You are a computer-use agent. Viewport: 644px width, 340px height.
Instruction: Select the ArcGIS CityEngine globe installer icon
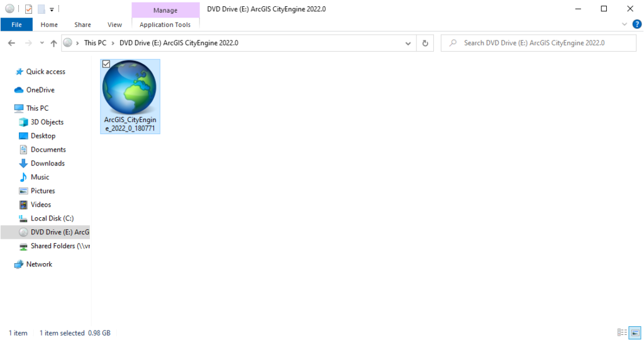(x=130, y=87)
